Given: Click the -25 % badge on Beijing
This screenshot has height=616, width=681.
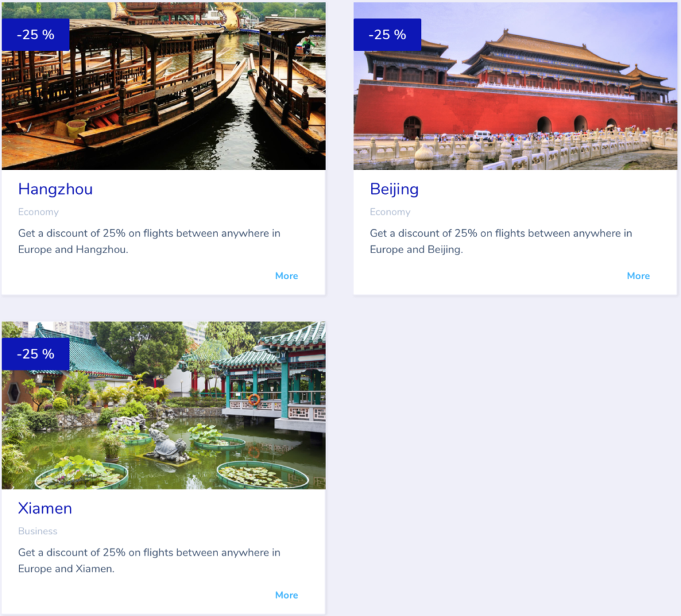Looking at the screenshot, I should pos(388,35).
